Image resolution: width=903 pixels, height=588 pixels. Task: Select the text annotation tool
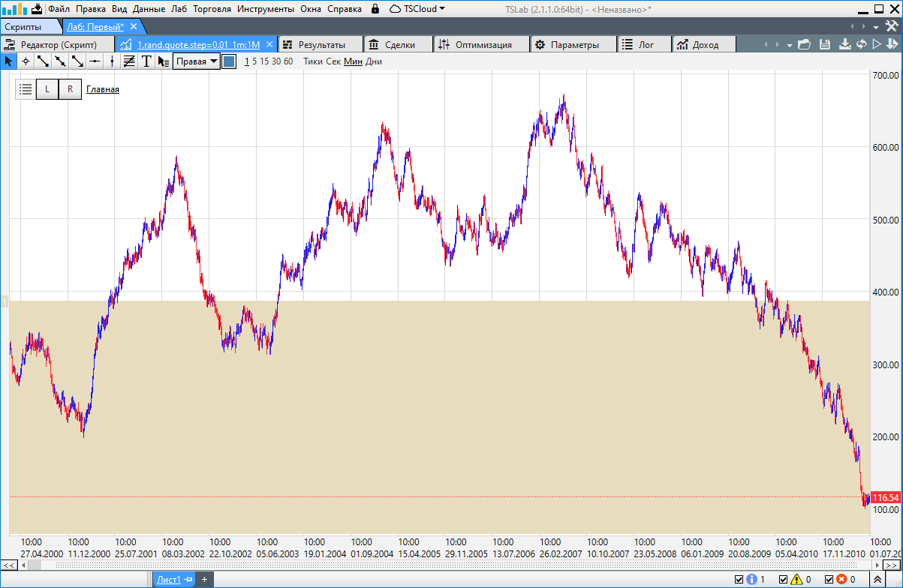click(x=146, y=61)
